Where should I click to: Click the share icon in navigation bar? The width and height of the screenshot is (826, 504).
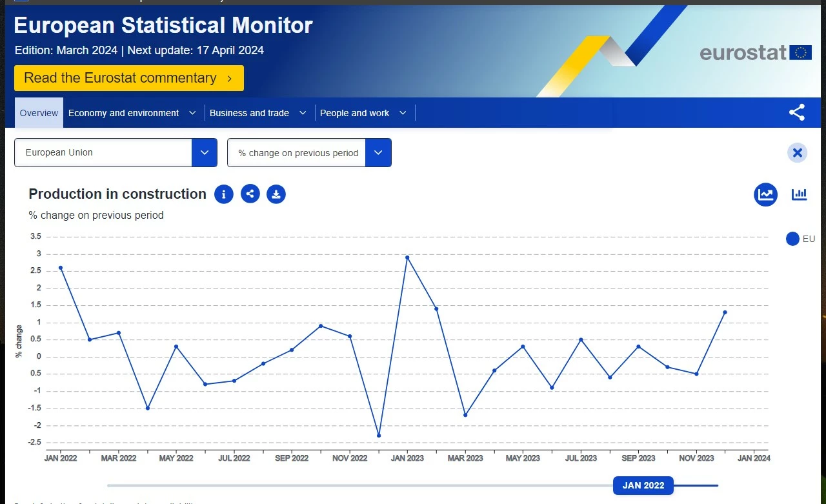797,112
